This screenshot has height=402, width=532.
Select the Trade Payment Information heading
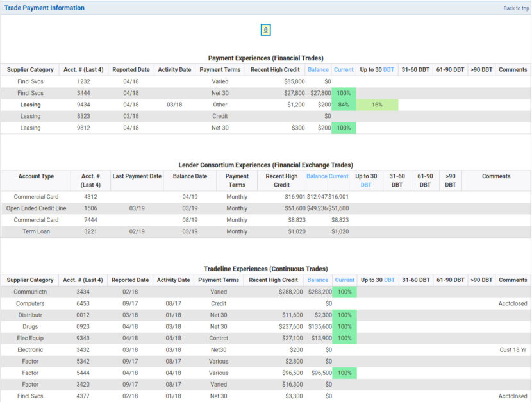click(x=44, y=8)
